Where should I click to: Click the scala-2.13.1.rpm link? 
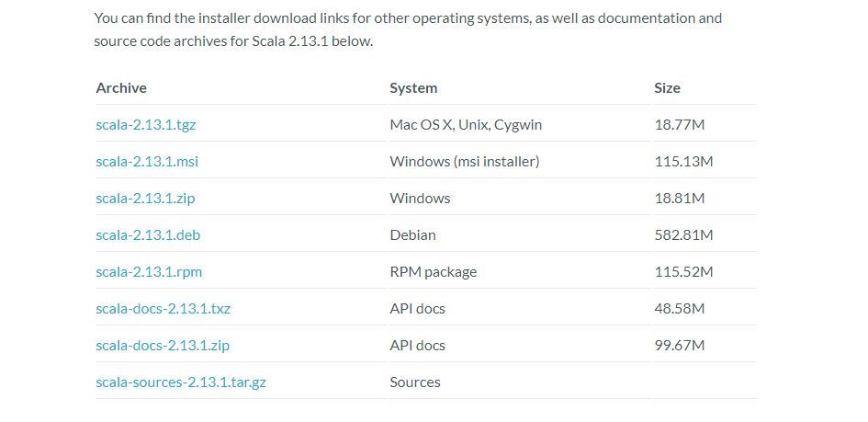(149, 271)
